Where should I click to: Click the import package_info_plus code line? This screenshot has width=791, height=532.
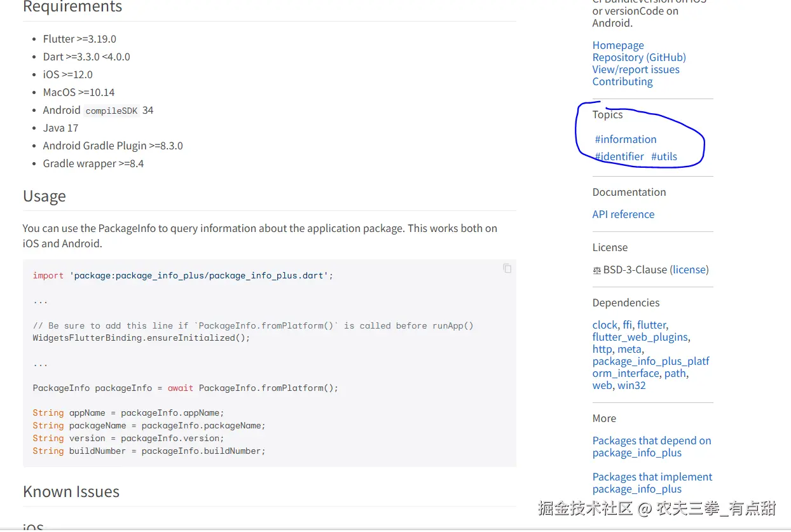pyautogui.click(x=183, y=275)
